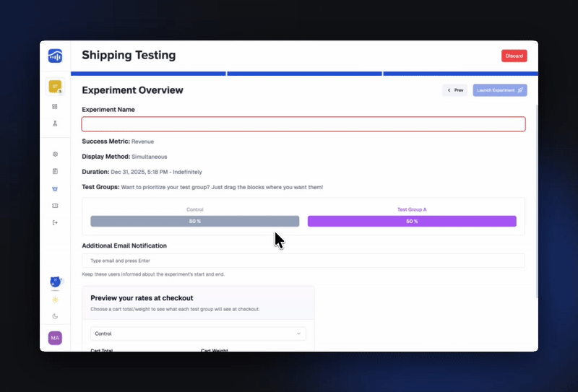Click the rocket icon on Launch Experiment

tap(520, 90)
